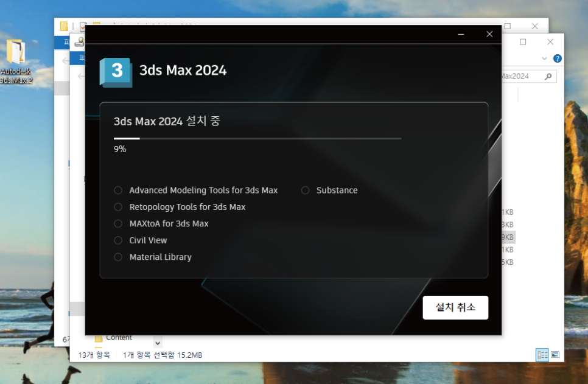Cancel installation with 설치 취소 button

(455, 307)
